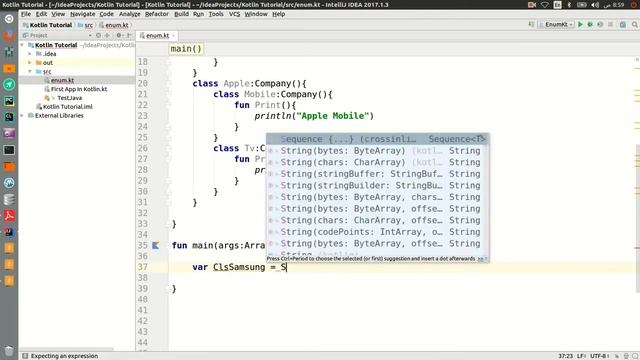
Task: Open the green rocket launcher icon
Action: point(9,84)
